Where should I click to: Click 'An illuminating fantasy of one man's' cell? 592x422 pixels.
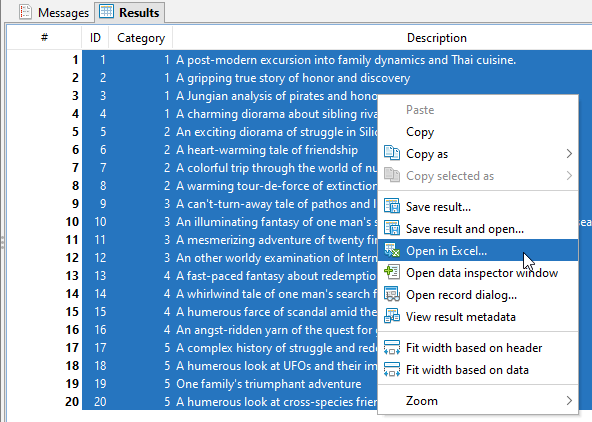[276, 222]
